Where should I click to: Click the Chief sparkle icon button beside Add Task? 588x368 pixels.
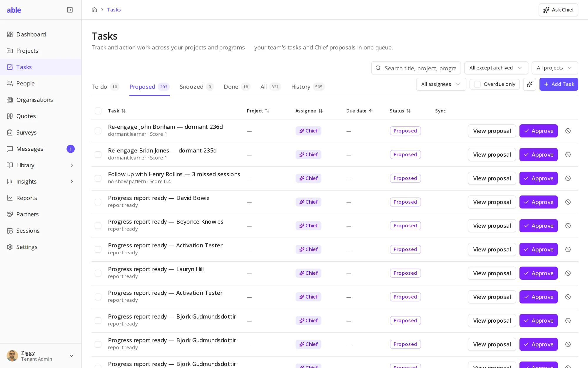(529, 84)
